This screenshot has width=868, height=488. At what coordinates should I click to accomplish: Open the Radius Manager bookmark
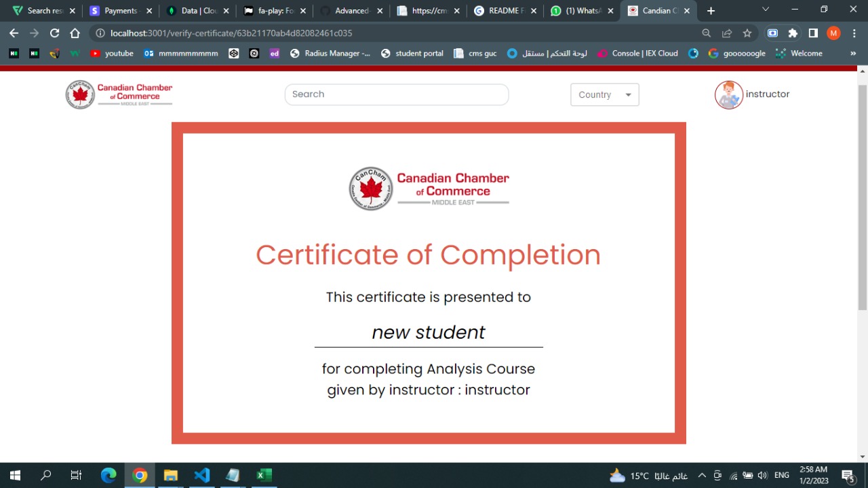click(x=330, y=53)
